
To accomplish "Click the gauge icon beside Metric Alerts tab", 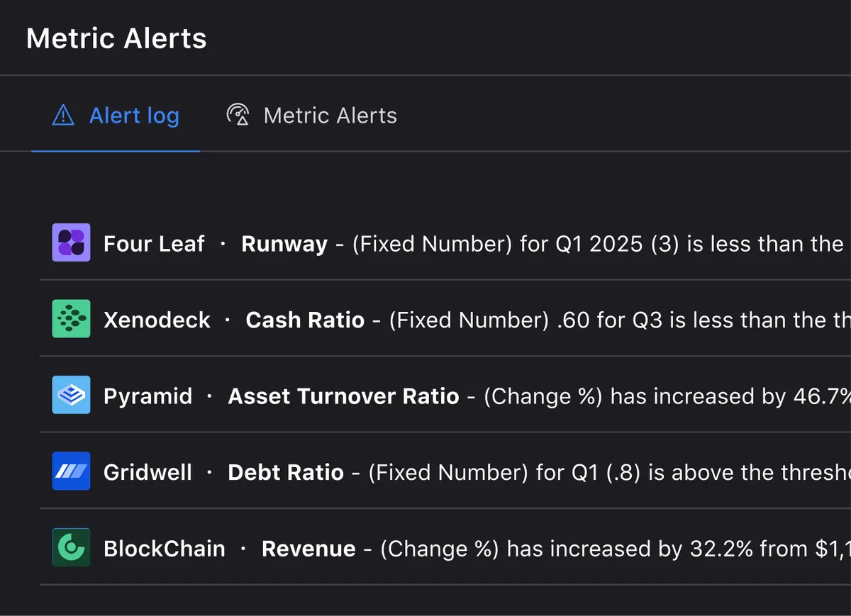I will click(238, 115).
